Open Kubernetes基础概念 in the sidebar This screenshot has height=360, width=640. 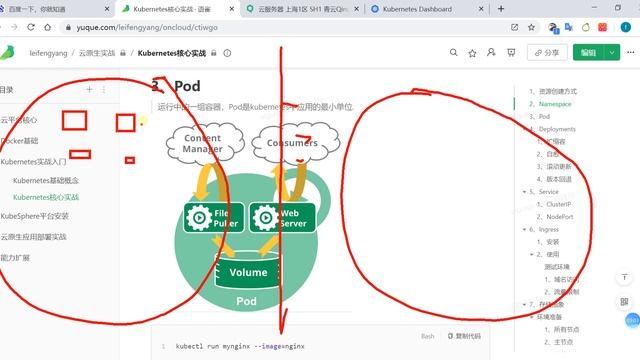click(46, 180)
